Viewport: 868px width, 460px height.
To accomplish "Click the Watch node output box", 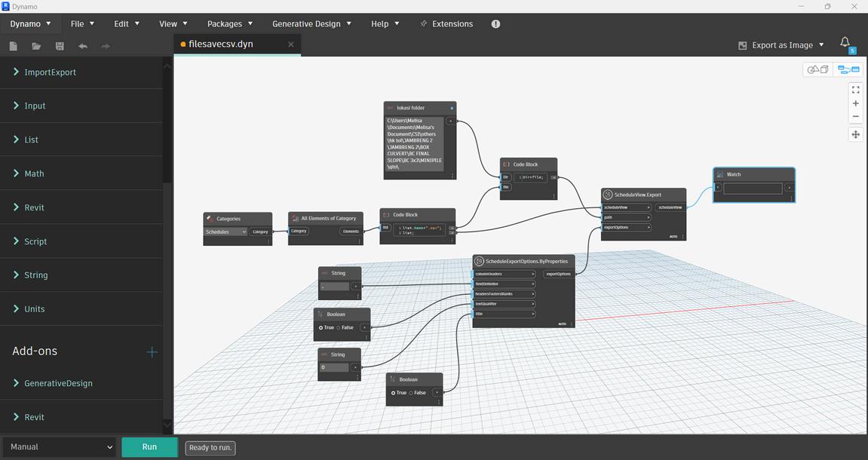I will pyautogui.click(x=753, y=189).
